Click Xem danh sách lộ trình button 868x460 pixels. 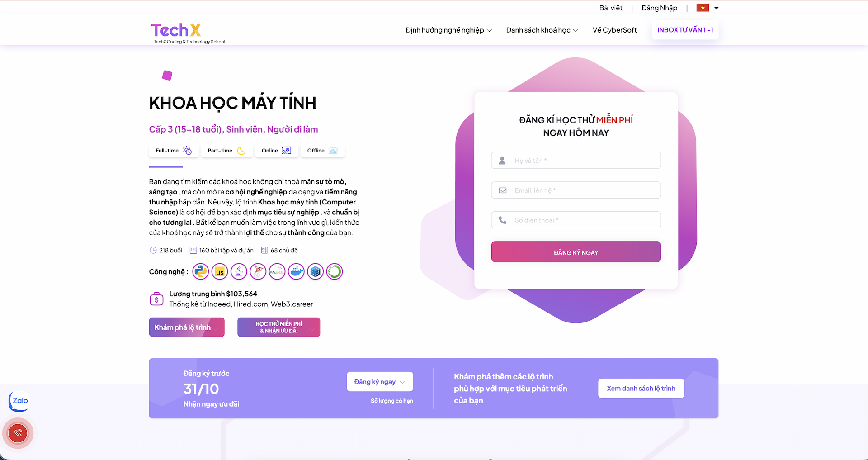pyautogui.click(x=641, y=388)
